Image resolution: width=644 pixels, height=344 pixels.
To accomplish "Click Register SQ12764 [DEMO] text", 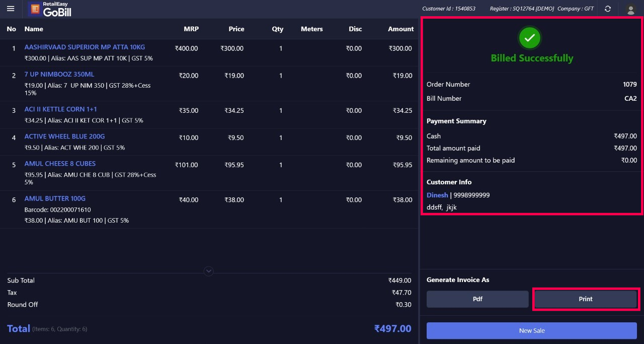I will coord(522,9).
